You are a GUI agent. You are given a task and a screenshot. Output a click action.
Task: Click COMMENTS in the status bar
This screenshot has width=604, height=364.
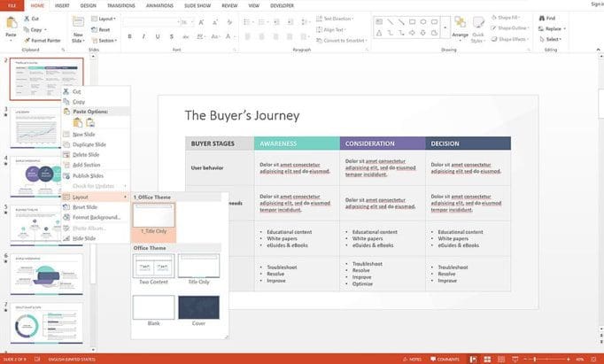click(x=445, y=359)
